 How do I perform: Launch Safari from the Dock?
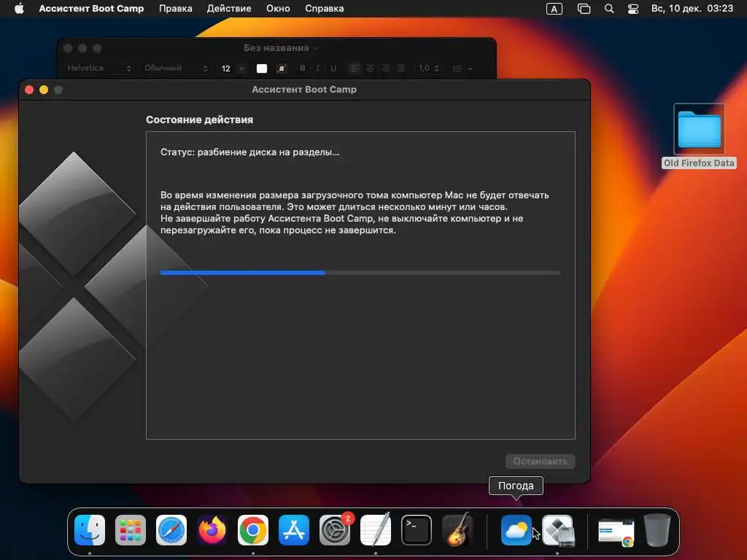point(171,530)
